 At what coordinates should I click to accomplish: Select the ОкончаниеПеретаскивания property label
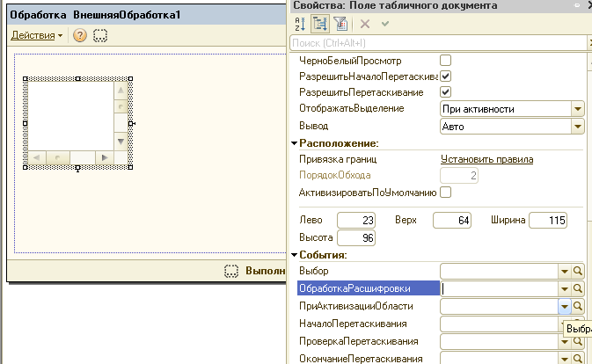tap(361, 359)
